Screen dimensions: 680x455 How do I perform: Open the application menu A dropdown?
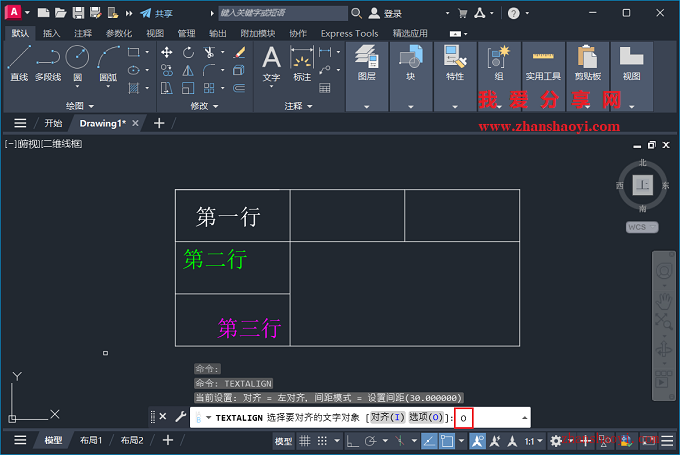pos(27,13)
